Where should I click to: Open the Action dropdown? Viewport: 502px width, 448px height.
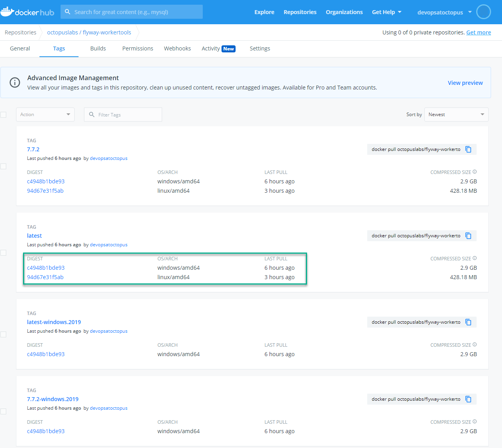[x=45, y=114]
